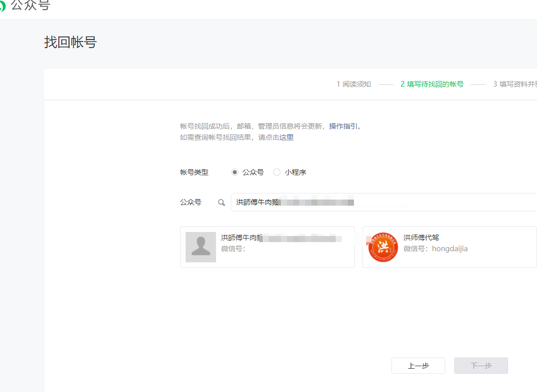537x392 pixels.
Task: Click the search magnifier icon
Action: point(222,203)
